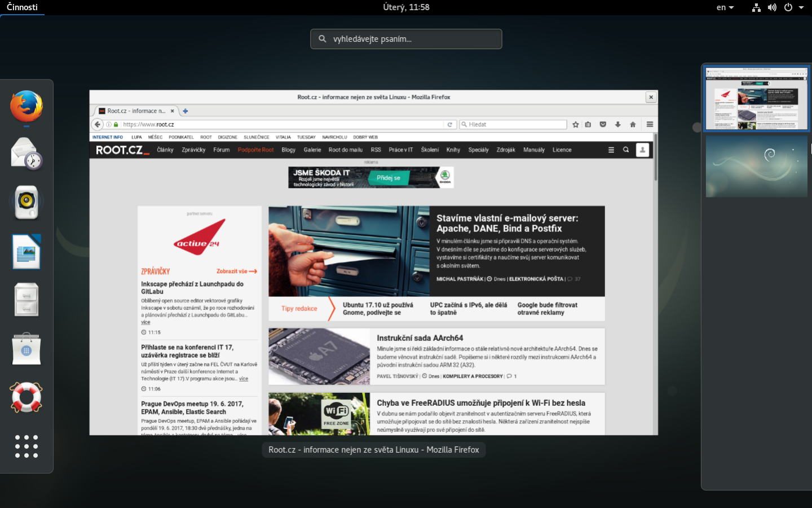Open Firefox bookmarks library icon

[588, 125]
